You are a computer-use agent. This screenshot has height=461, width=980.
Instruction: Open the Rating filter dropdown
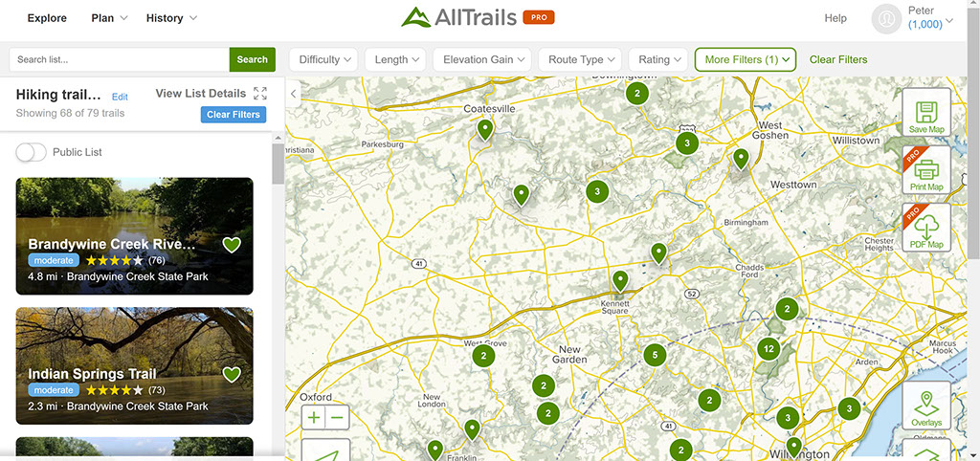click(x=658, y=59)
